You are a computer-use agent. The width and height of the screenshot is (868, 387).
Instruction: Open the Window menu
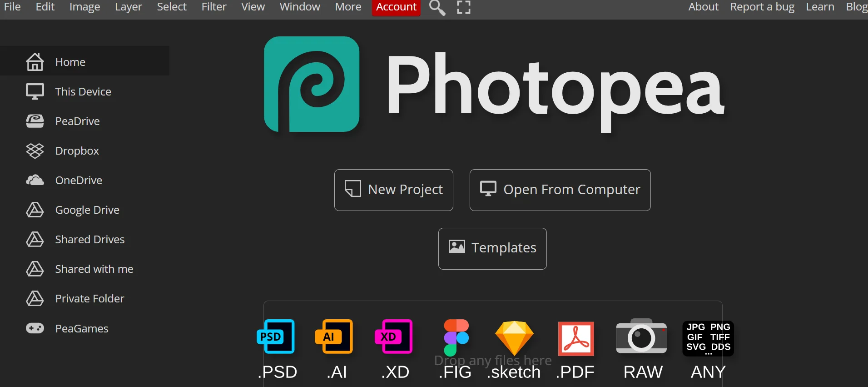300,7
